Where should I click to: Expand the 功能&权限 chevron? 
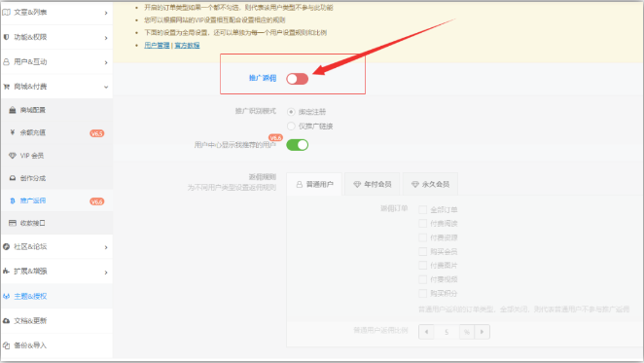coord(106,38)
